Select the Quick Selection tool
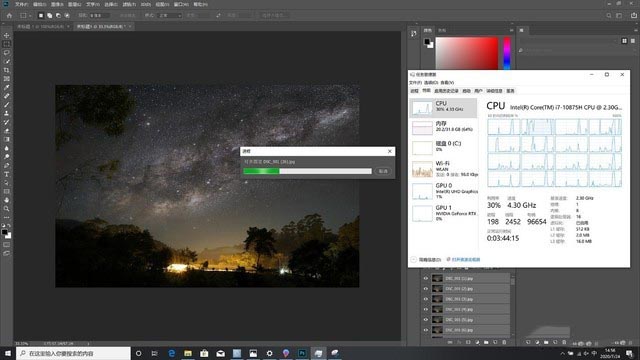 coord(7,61)
